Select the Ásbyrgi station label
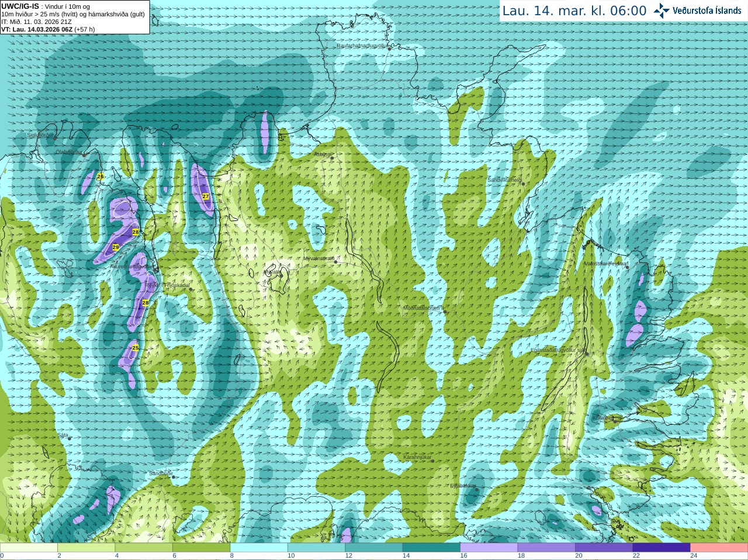This screenshot has height=560, width=748. point(323,154)
